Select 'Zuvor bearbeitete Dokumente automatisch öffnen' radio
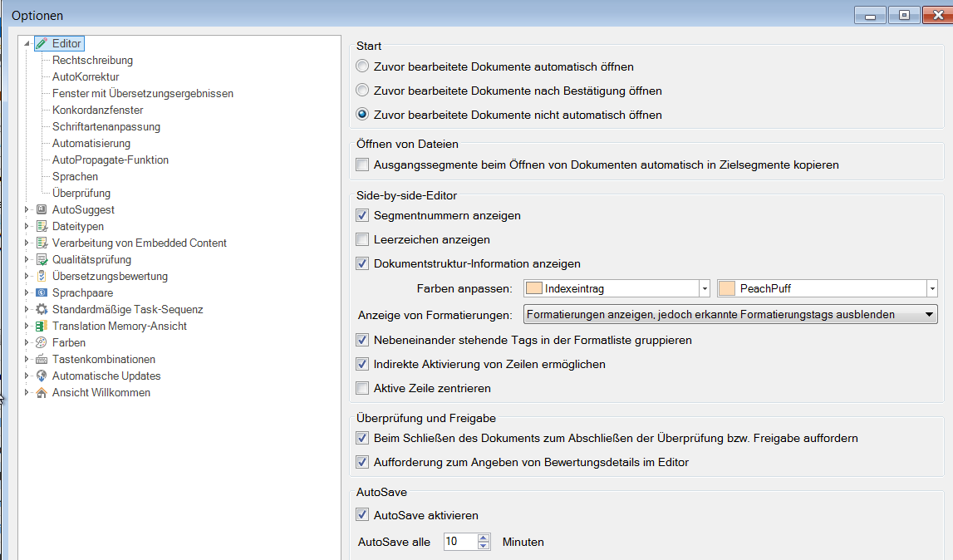 362,66
